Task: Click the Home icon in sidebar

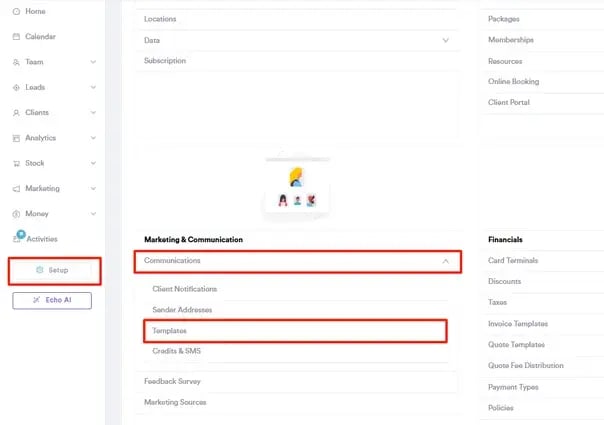Action: tap(16, 11)
